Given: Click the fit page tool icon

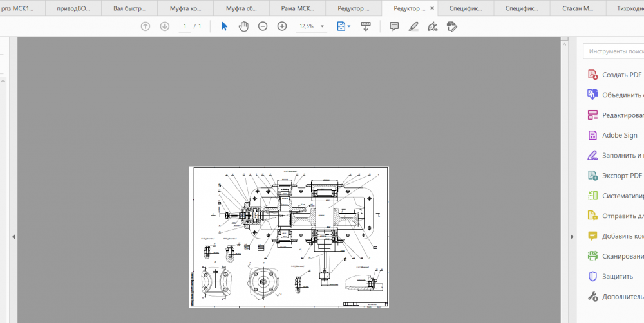Looking at the screenshot, I should (x=341, y=26).
